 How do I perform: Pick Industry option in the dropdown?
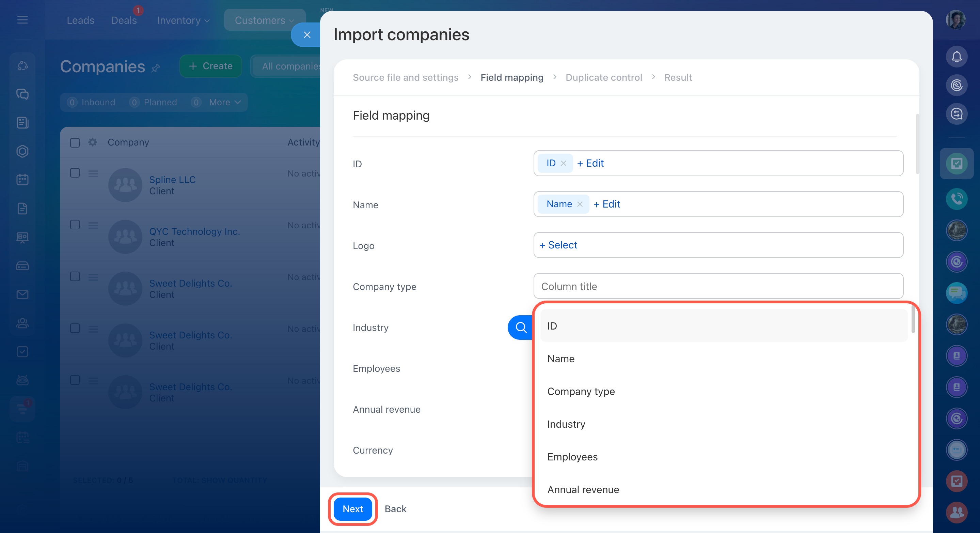(x=566, y=424)
